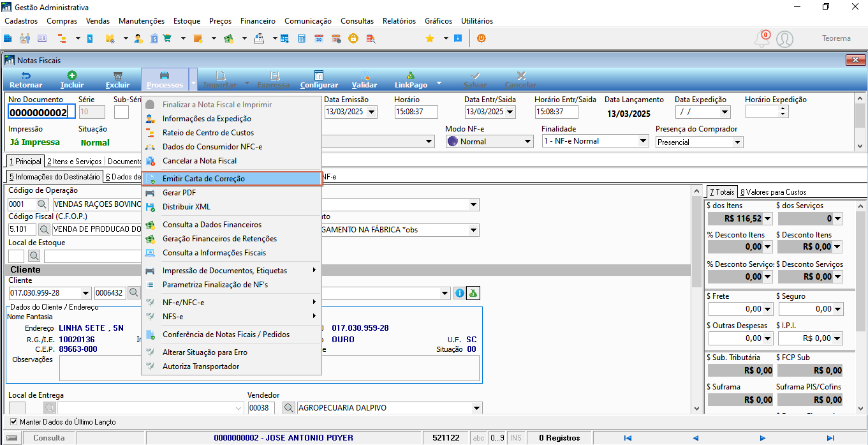The width and height of the screenshot is (868, 445).
Task: Expand the Finalidade dropdown
Action: point(643,141)
